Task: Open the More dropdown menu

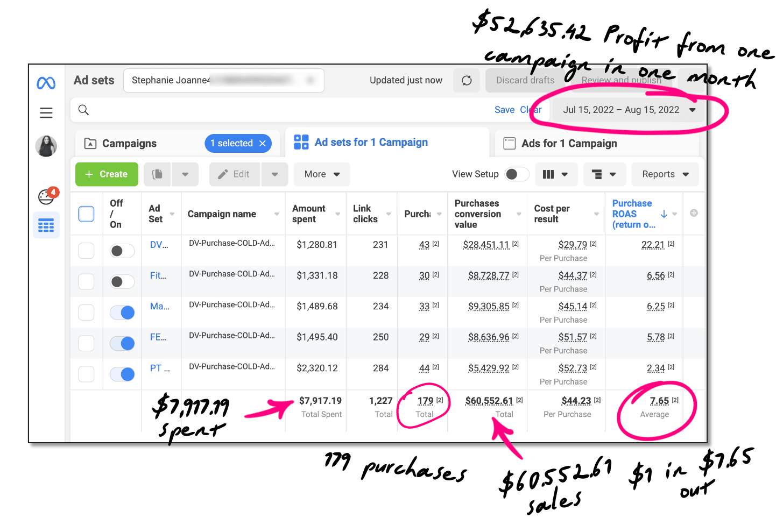Action: [321, 174]
